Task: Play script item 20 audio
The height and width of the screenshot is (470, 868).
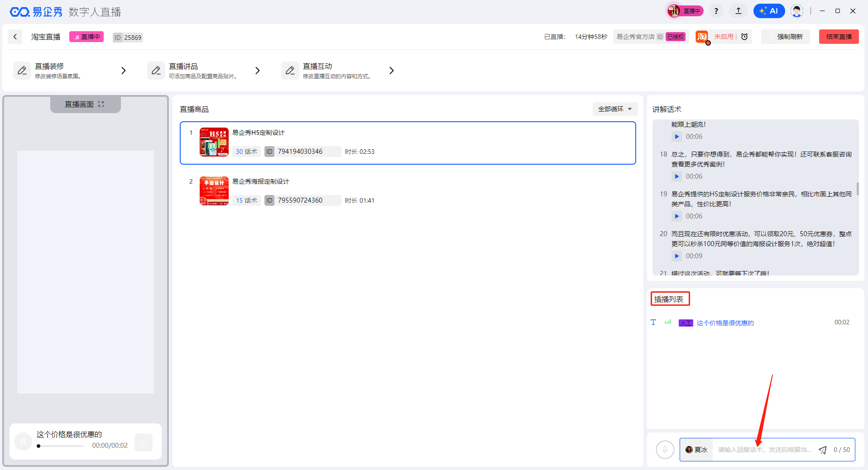Action: pyautogui.click(x=676, y=256)
